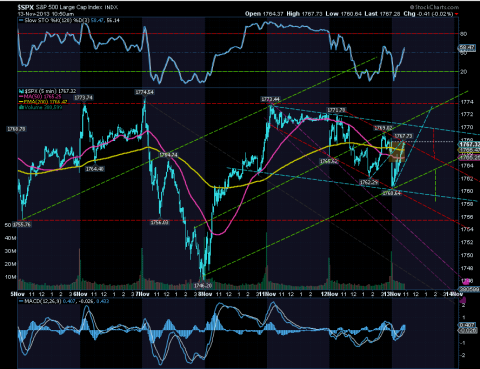The width and height of the screenshot is (480, 369).
Task: Click the 1774 price axis label
Action: coord(467,102)
